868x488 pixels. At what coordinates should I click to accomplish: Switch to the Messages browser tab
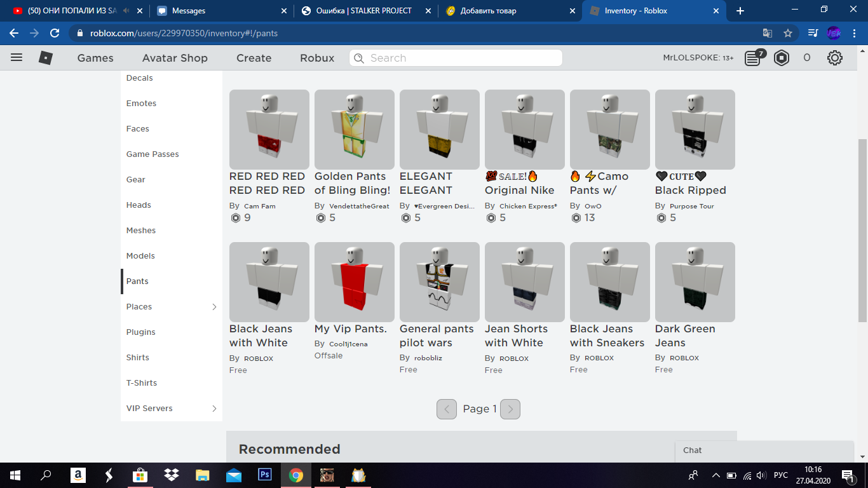(x=189, y=11)
